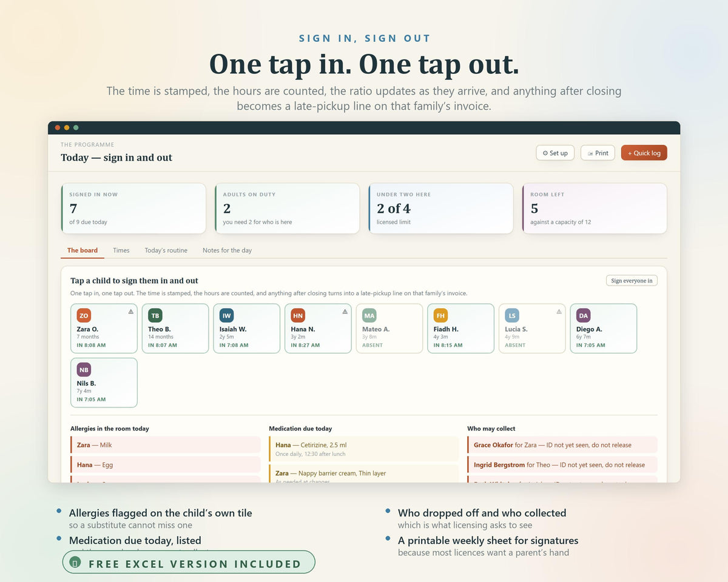Click IN 8:08 AM time on Zara's tile
Image resolution: width=728 pixels, height=582 pixels.
click(91, 345)
